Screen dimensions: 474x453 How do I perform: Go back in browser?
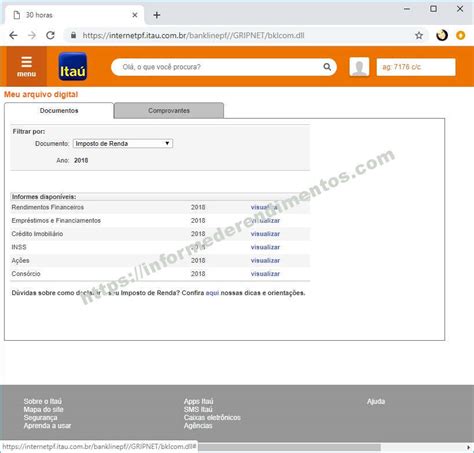[x=13, y=35]
